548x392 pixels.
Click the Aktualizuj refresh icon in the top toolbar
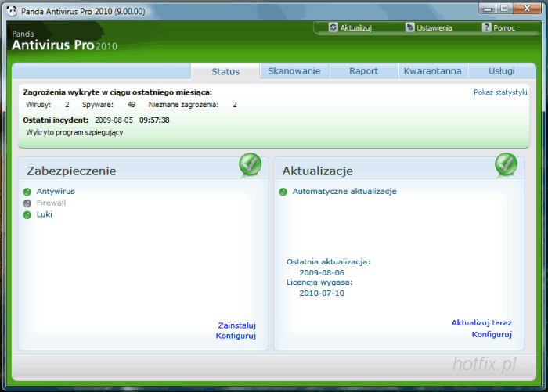click(333, 27)
